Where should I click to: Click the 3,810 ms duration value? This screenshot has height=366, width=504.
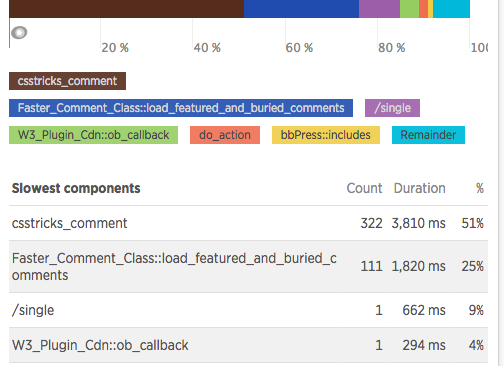coord(419,223)
